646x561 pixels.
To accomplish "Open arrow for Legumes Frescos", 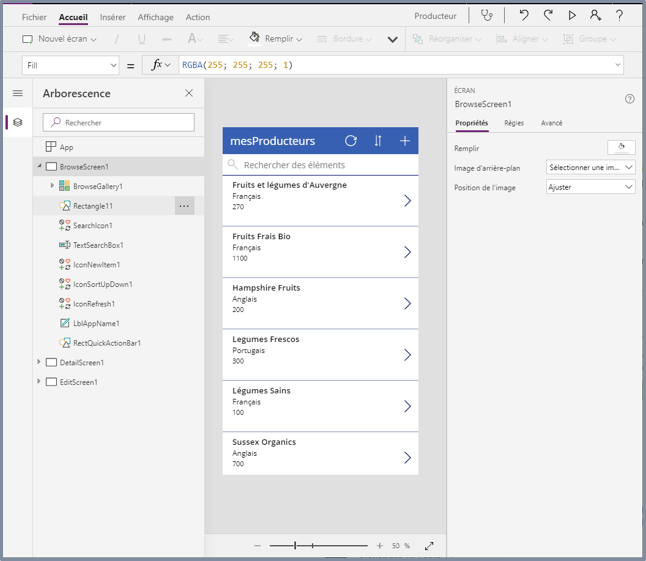I will 407,355.
